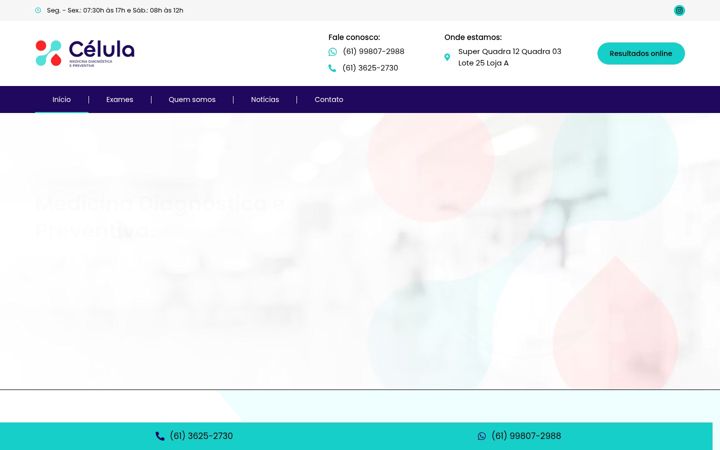Click the WhatsApp icon under Fale conosco

[332, 52]
